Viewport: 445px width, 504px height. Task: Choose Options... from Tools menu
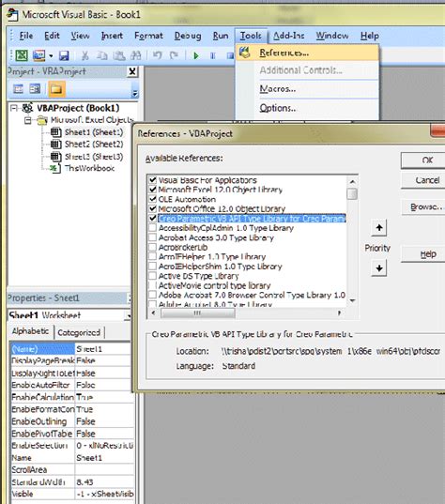[x=278, y=108]
